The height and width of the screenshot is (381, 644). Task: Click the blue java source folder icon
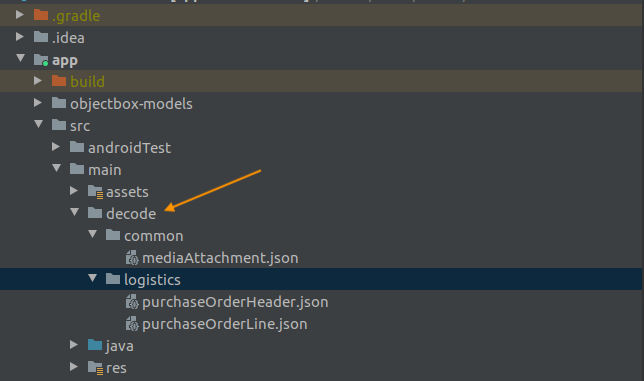pyautogui.click(x=95, y=345)
